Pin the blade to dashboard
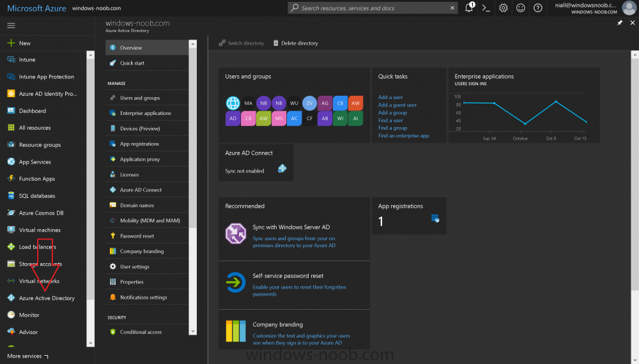This screenshot has height=364, width=639. coord(620,23)
